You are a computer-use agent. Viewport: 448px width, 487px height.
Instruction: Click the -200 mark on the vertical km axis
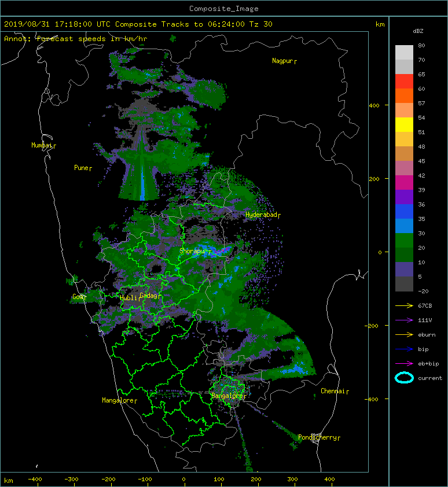(x=372, y=326)
